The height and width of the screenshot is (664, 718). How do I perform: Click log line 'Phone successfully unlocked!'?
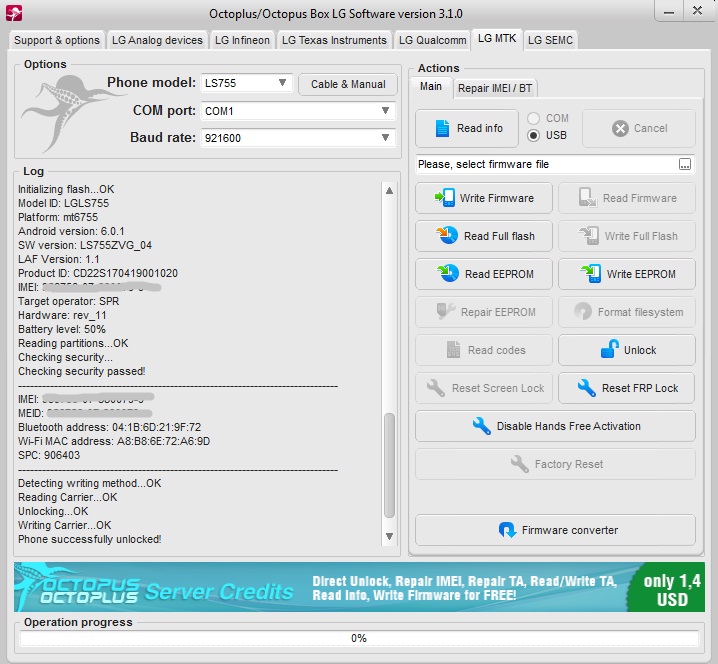89,539
